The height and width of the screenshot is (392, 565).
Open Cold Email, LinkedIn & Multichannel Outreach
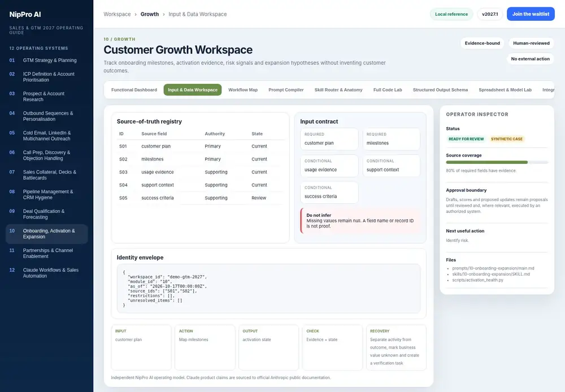(x=46, y=136)
